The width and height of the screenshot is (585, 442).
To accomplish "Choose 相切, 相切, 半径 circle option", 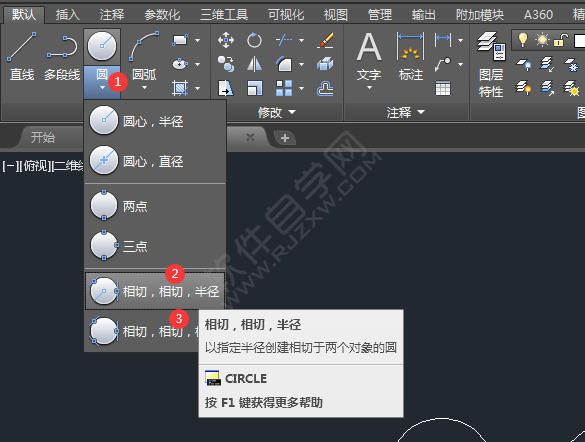I will (x=155, y=291).
